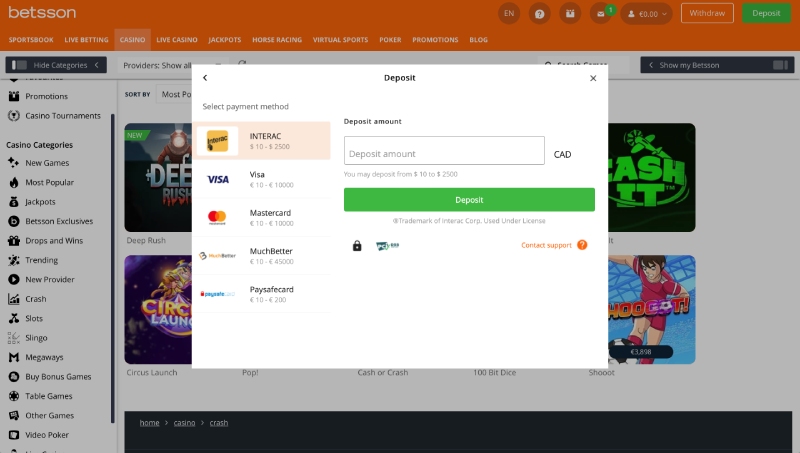Viewport: 800px width, 453px height.
Task: Expand the €0.00 account balance dropdown
Action: pos(646,14)
